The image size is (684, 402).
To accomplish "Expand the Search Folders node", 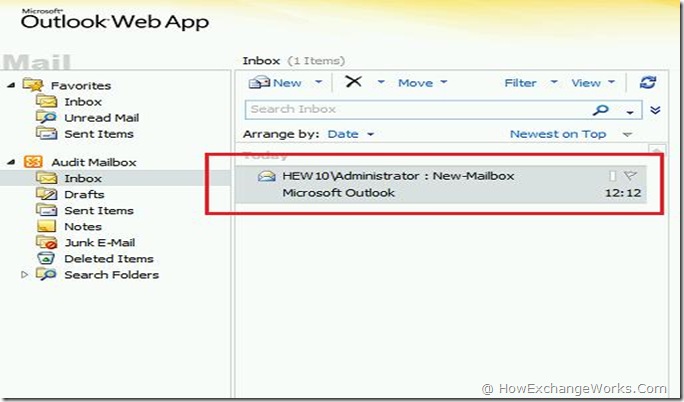I will [x=25, y=275].
